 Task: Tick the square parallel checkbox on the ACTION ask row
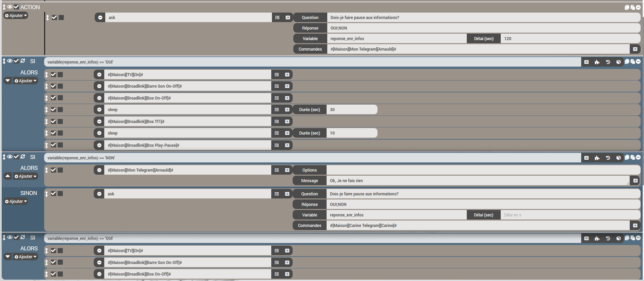click(x=61, y=17)
